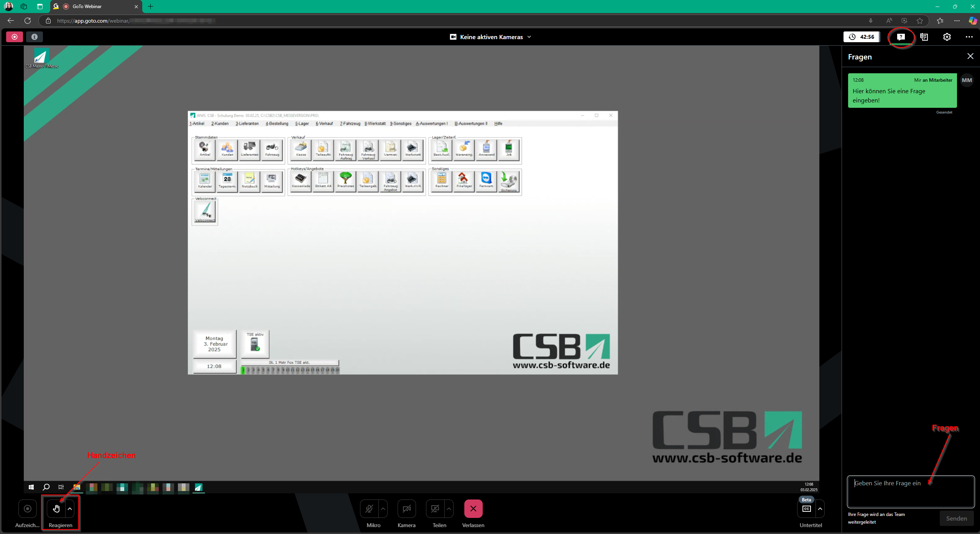980x534 pixels.
Task: Click the red recording indicator button
Action: point(15,37)
